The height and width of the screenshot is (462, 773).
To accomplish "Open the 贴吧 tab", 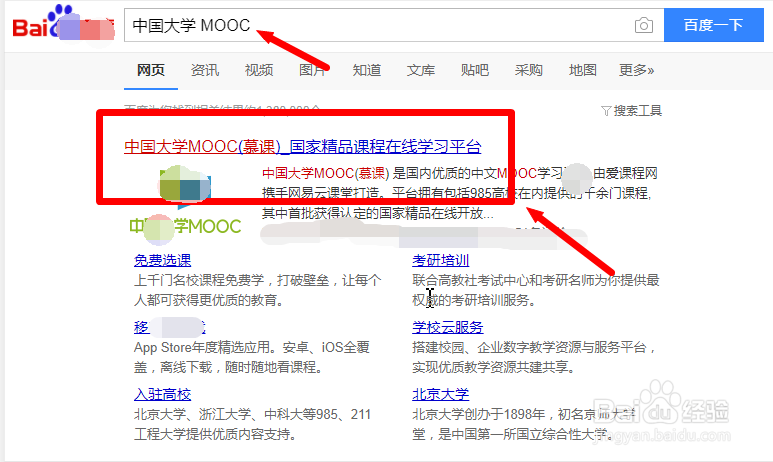I will [x=475, y=70].
